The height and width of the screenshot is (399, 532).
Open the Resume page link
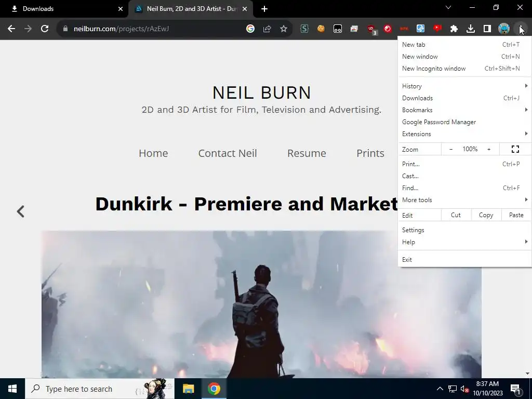pos(307,153)
